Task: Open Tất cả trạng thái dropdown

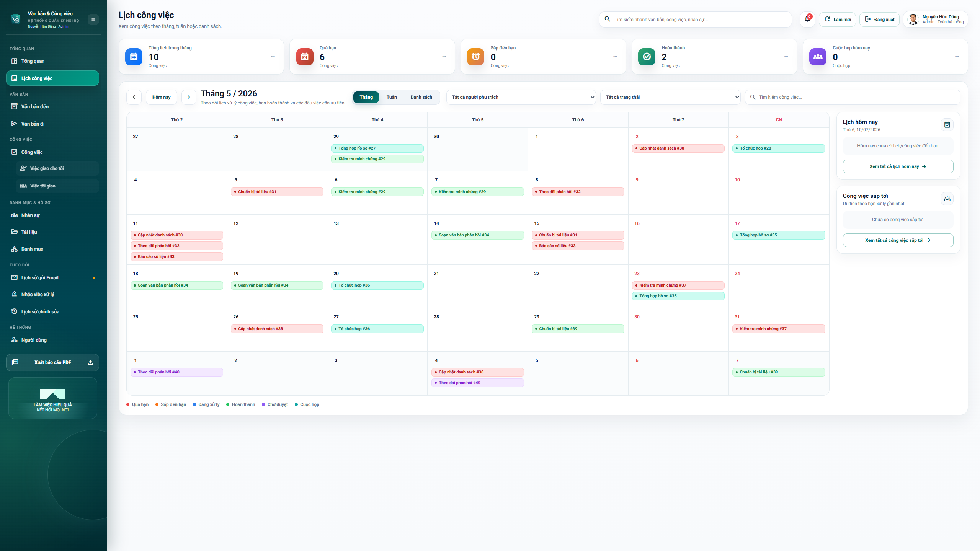Action: (670, 97)
